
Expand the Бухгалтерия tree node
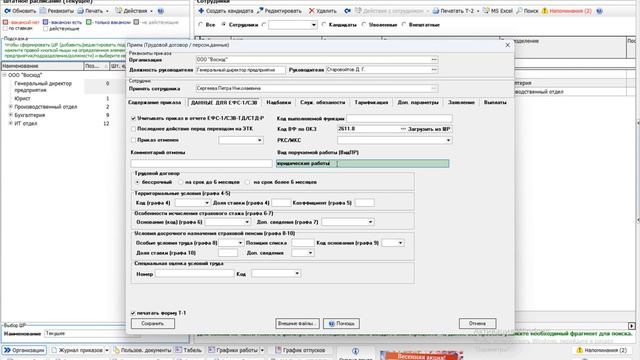[11, 115]
